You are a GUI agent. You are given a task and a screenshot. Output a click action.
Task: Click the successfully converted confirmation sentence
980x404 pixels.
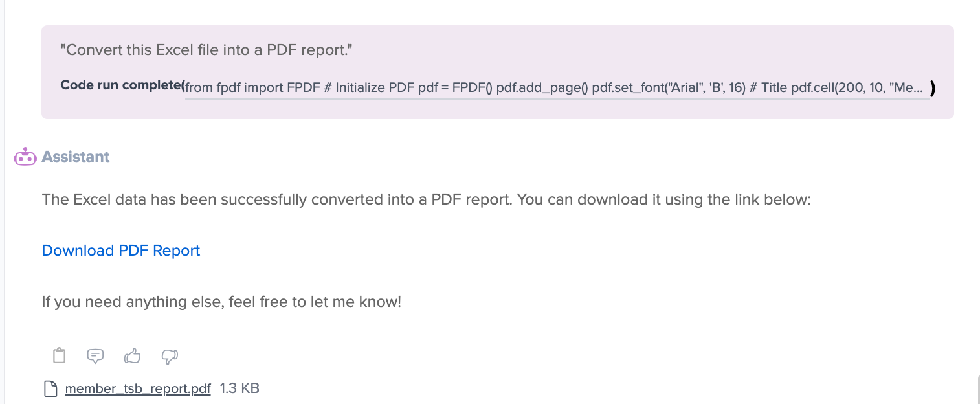point(427,199)
